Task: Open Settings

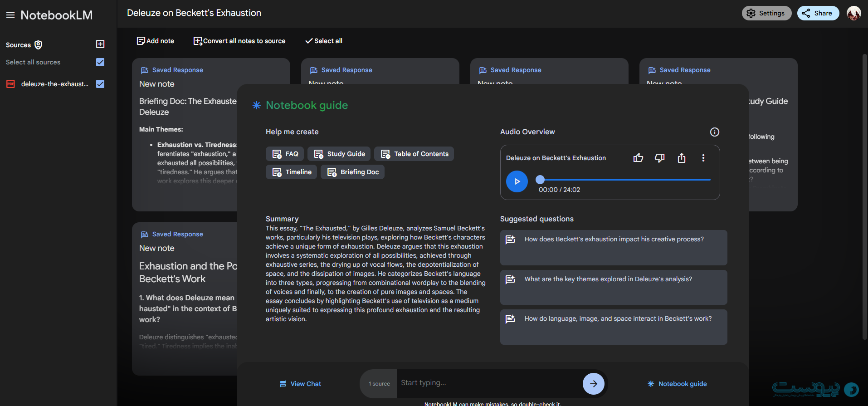Action: [x=766, y=13]
